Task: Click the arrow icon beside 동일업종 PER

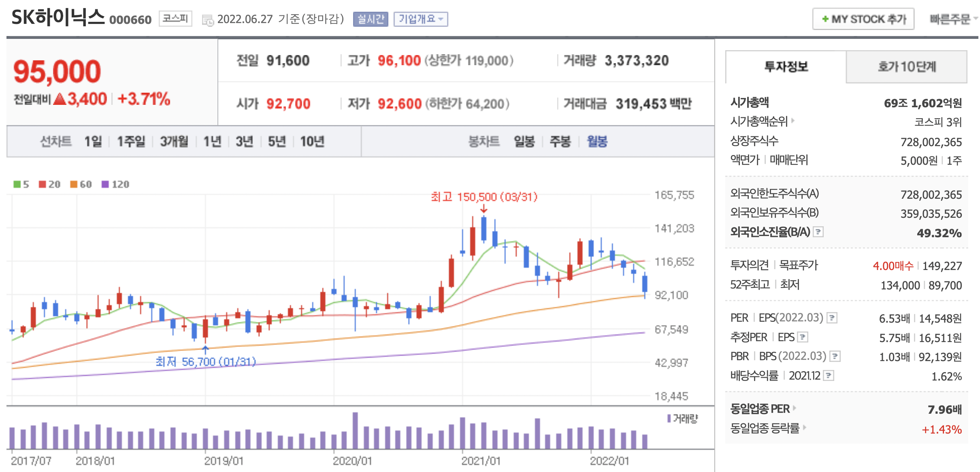Action: click(795, 408)
